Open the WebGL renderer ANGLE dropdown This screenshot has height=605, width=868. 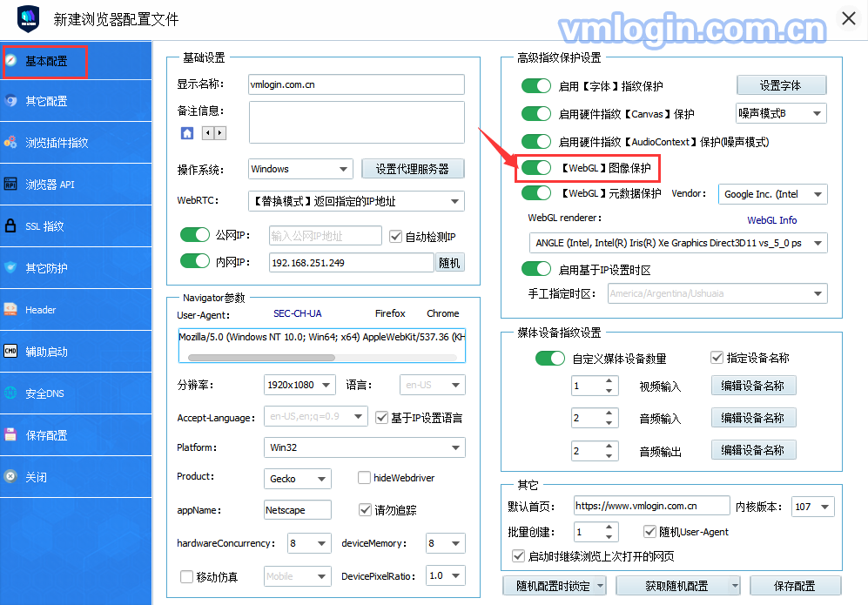678,243
